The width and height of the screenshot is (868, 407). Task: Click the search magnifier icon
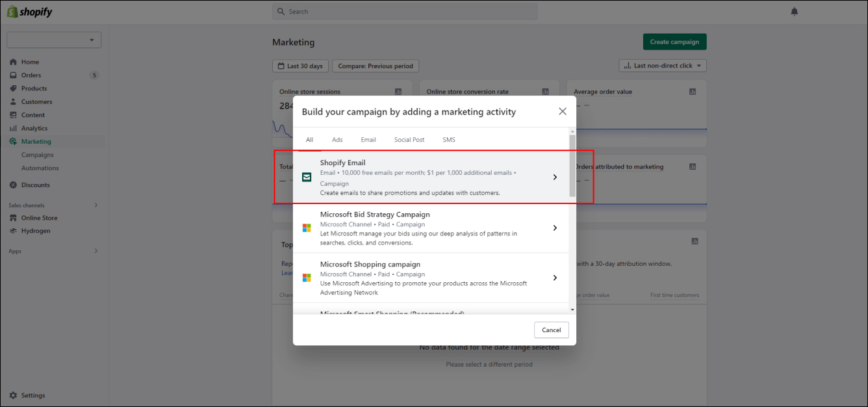(x=281, y=12)
